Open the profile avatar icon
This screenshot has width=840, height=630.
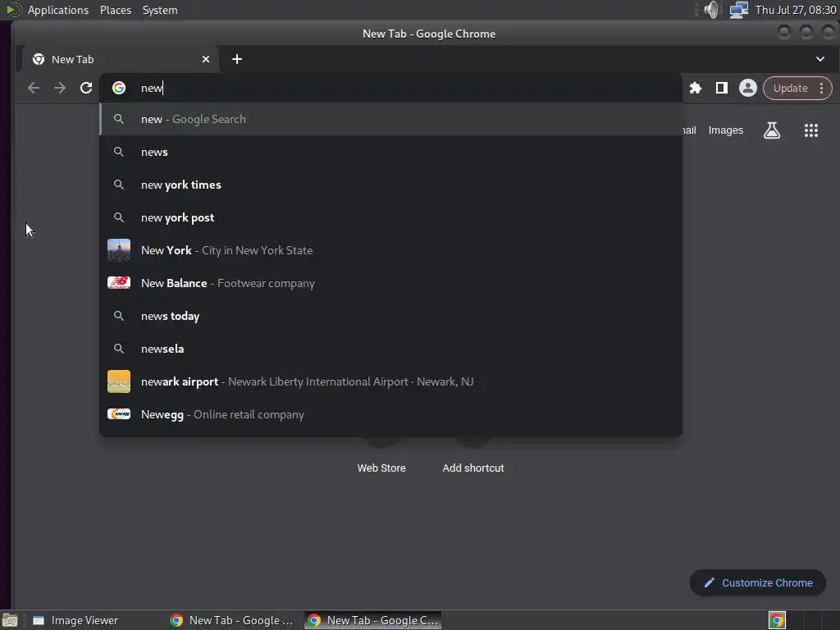click(748, 88)
